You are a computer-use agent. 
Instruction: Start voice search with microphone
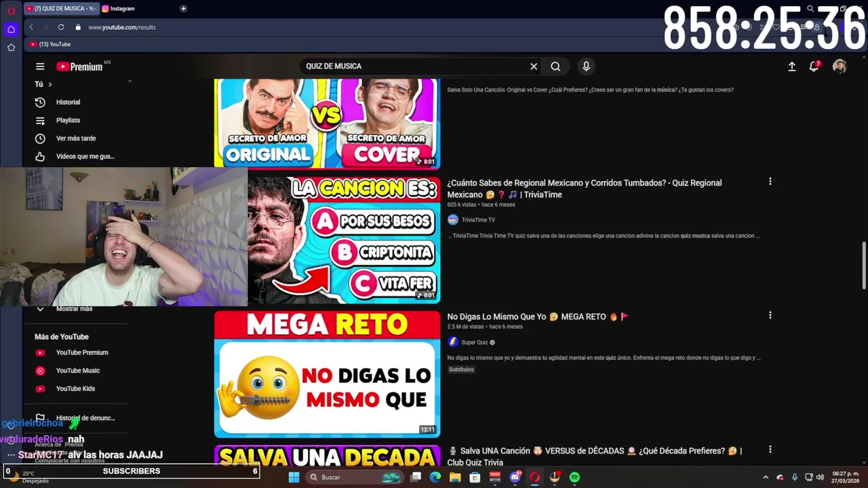586,66
